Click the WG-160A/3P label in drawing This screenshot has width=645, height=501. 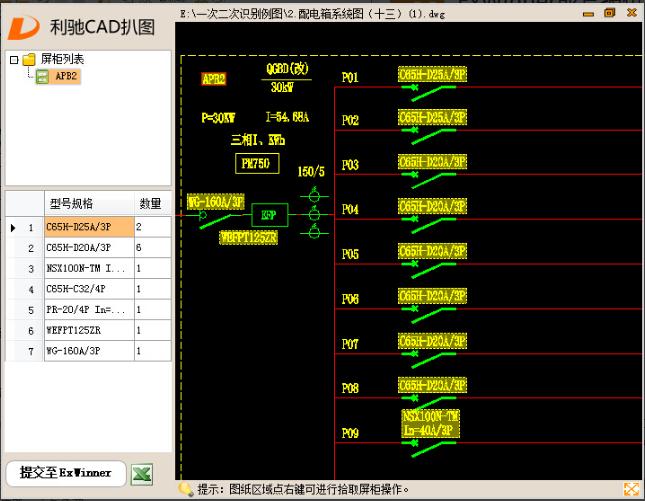click(x=216, y=202)
